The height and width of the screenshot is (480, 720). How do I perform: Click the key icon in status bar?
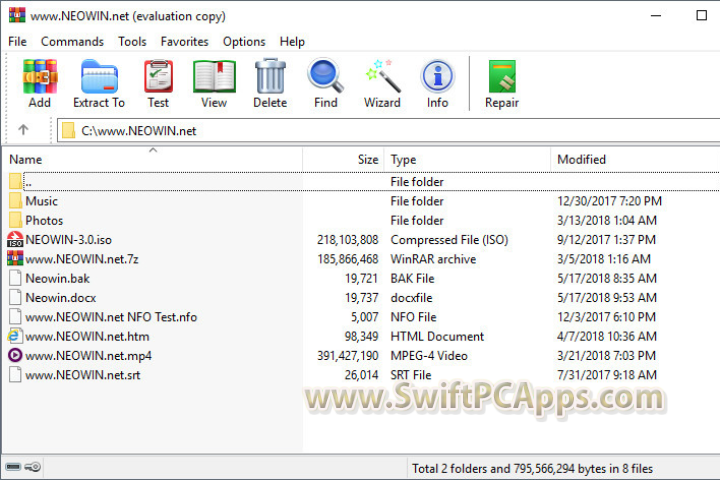pos(33,467)
